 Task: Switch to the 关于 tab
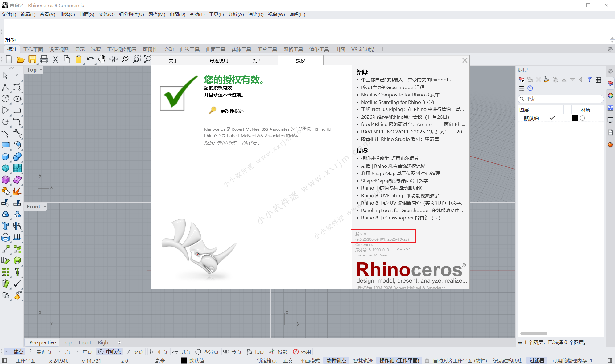pos(173,60)
